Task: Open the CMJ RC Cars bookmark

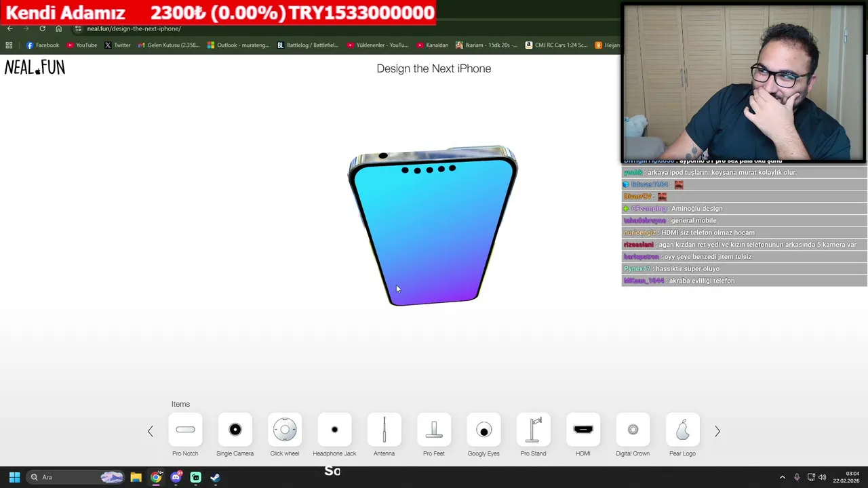Action: click(x=556, y=45)
